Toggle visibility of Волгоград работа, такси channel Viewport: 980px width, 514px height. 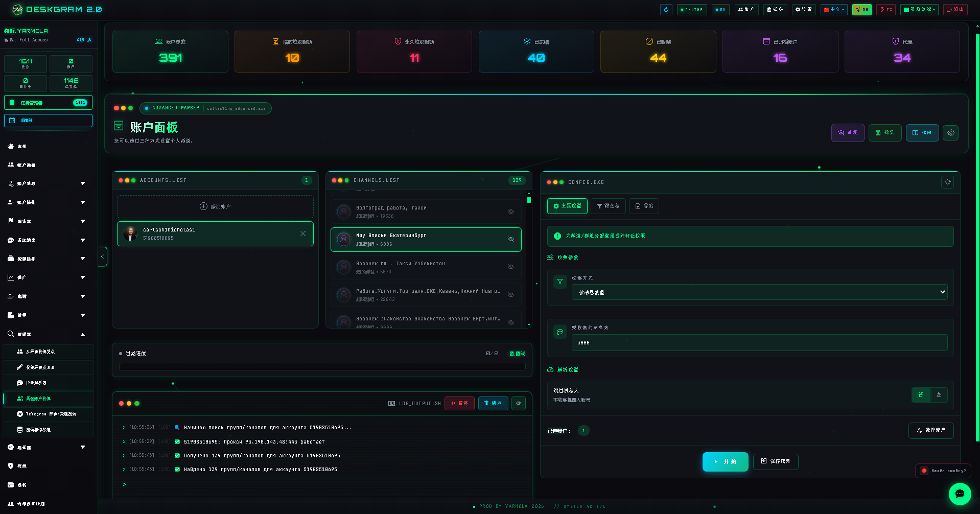pos(511,212)
